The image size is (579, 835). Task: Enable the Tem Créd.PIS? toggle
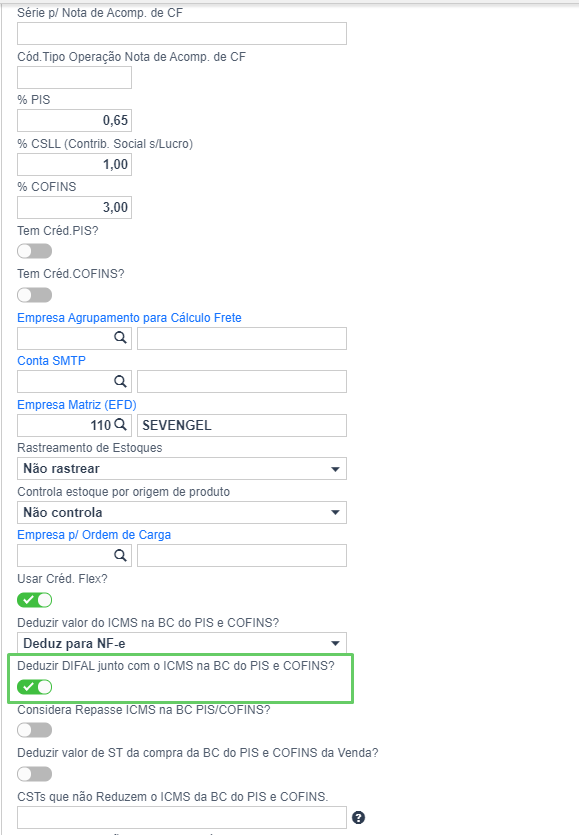[35, 251]
